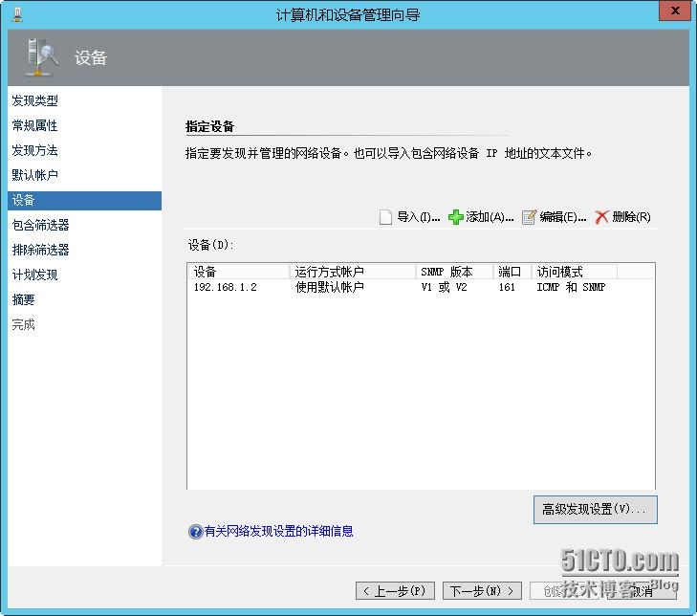Click the 导入(I)... toolbar label
The height and width of the screenshot is (616, 697).
pyautogui.click(x=418, y=217)
